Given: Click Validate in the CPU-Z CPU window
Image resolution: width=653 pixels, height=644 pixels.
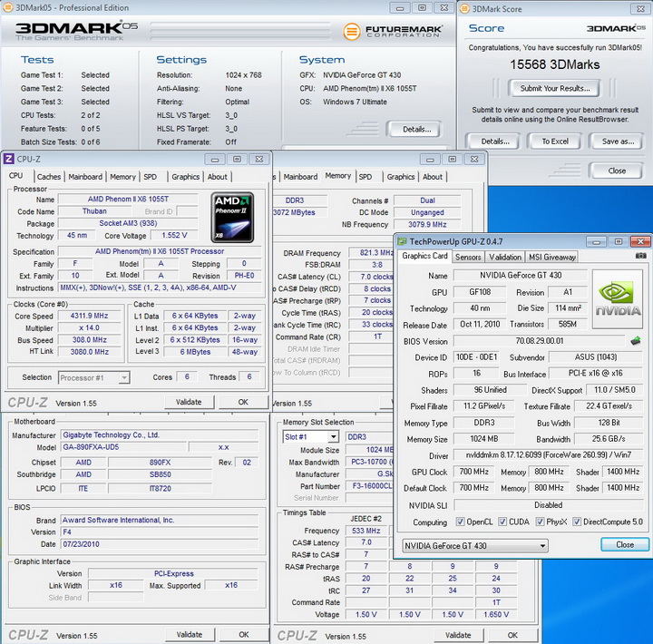Looking at the screenshot, I should pyautogui.click(x=189, y=402).
